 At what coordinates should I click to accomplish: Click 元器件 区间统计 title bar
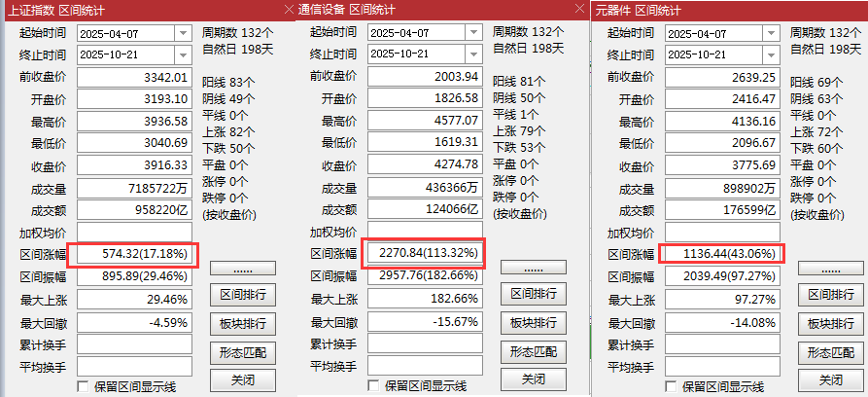[x=729, y=10]
